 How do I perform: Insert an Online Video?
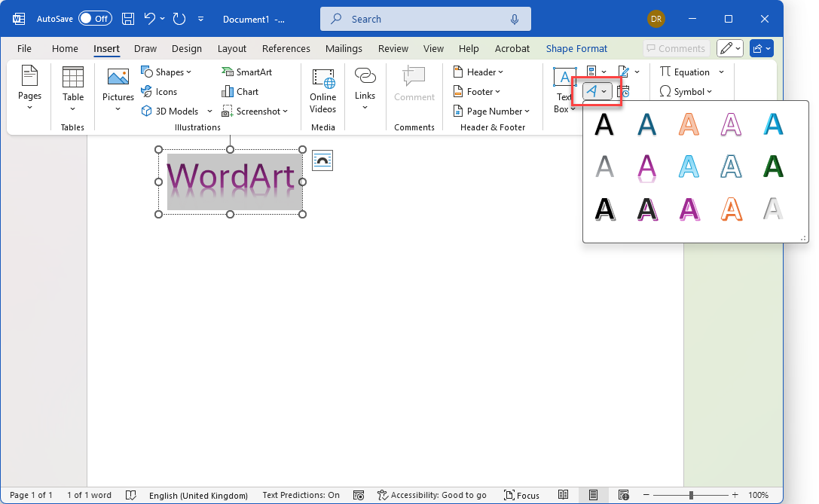(x=322, y=90)
